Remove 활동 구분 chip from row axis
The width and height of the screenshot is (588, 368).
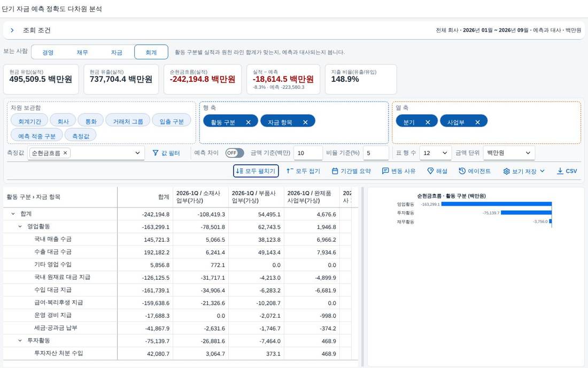(x=248, y=122)
